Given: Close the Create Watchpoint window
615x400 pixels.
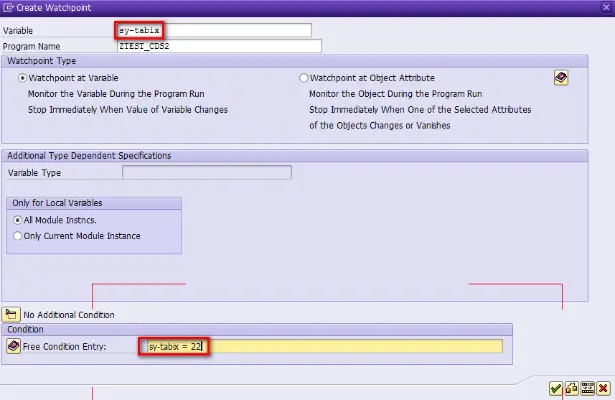Looking at the screenshot, I should [x=606, y=7].
